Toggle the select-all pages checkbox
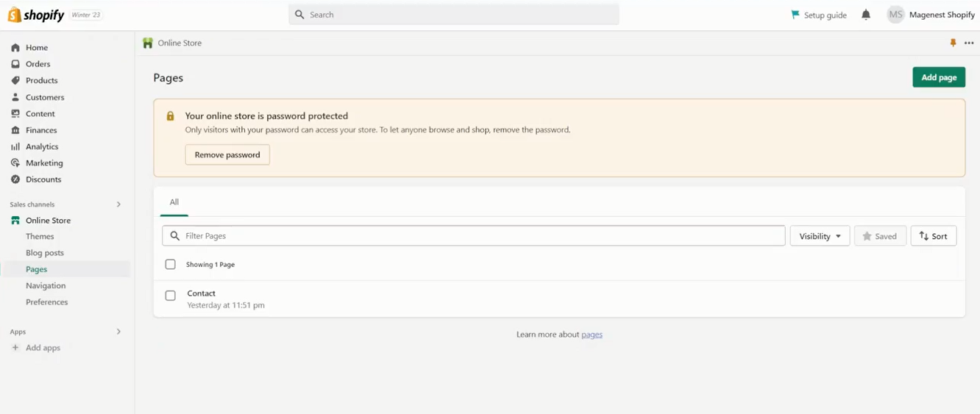The image size is (980, 414). pos(171,264)
